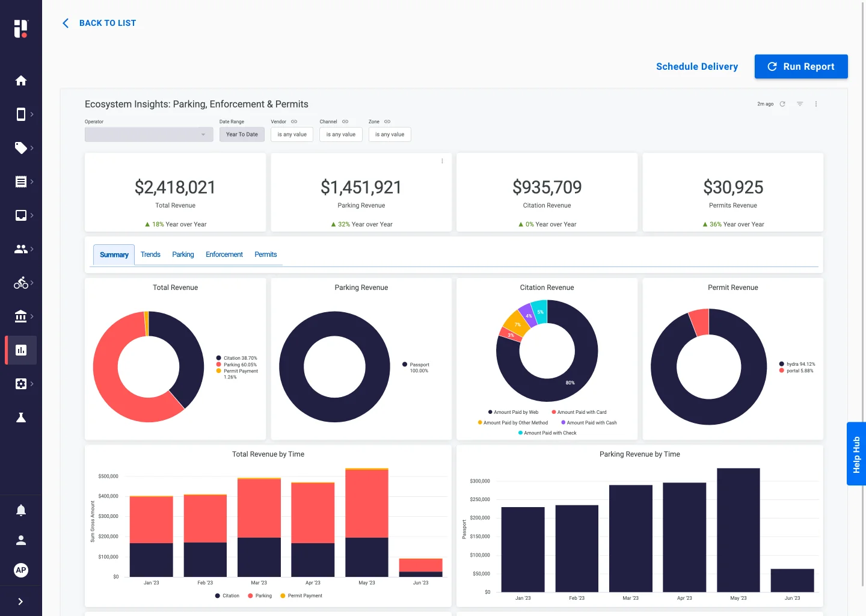Open the Operator dropdown
The image size is (866, 616).
click(149, 135)
